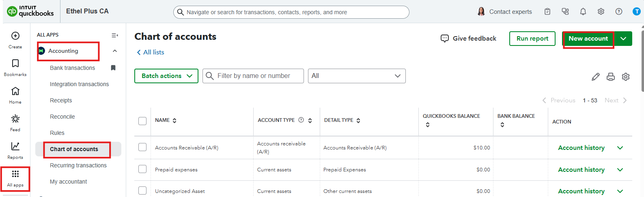Open the top-bar settings gear
The width and height of the screenshot is (644, 197).
[x=601, y=12]
